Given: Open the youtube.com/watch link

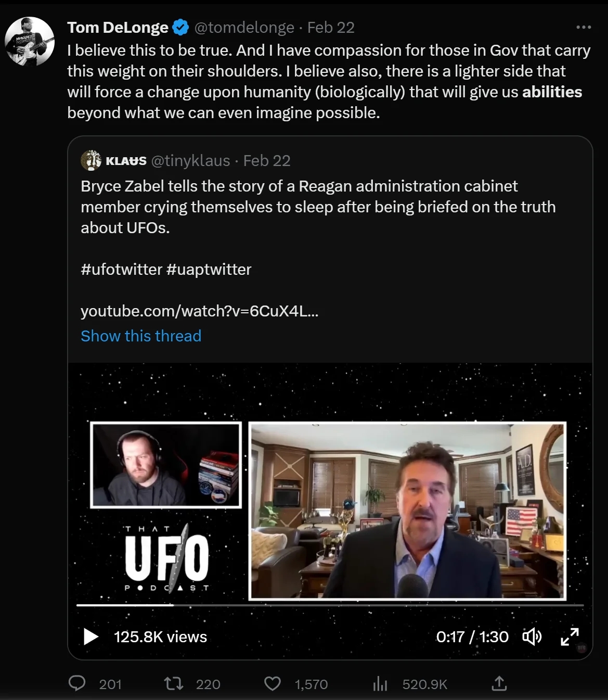Looking at the screenshot, I should coord(199,311).
